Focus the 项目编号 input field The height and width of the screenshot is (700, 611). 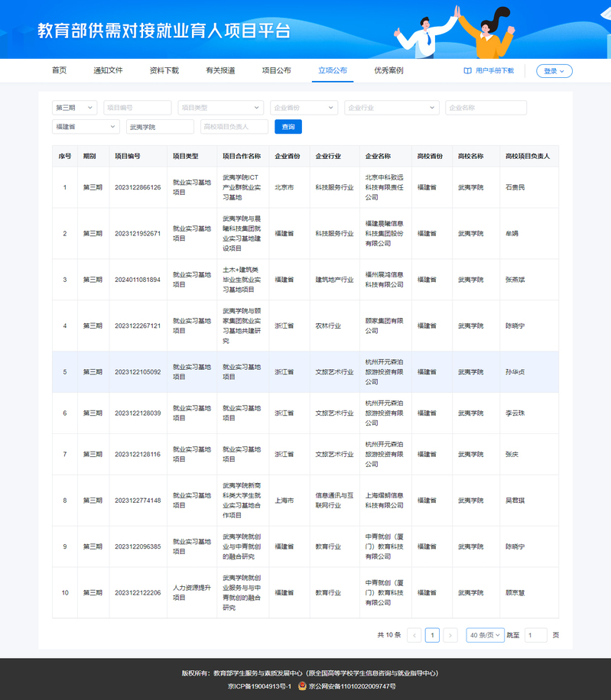pos(138,108)
